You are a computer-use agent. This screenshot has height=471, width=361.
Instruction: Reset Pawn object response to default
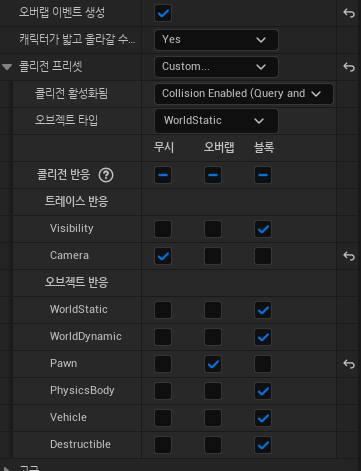[x=349, y=364]
